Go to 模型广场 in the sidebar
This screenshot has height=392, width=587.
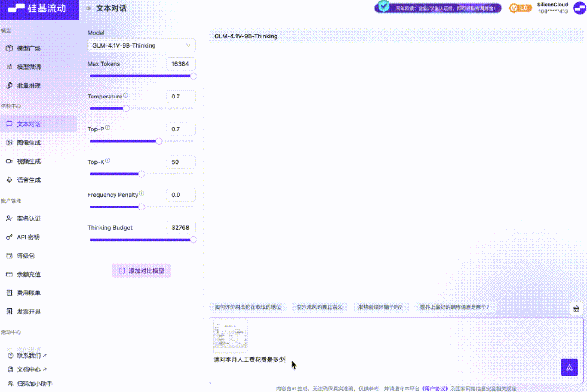pyautogui.click(x=29, y=48)
